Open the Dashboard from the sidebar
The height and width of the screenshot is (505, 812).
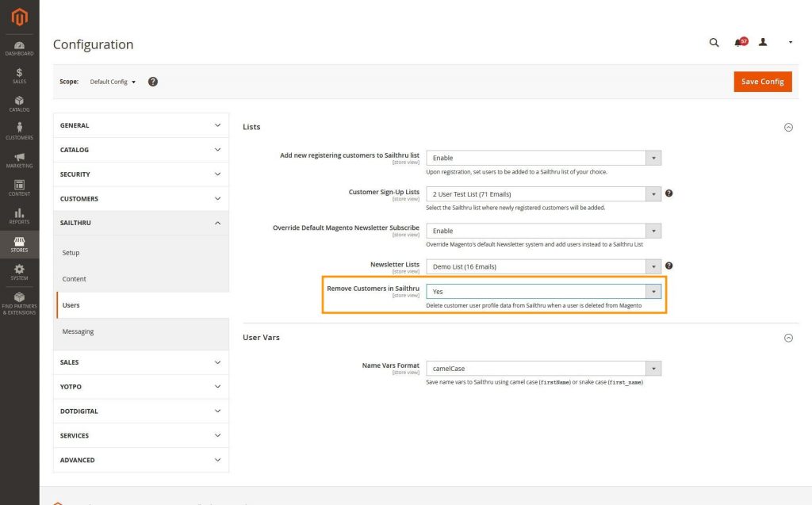[19, 48]
